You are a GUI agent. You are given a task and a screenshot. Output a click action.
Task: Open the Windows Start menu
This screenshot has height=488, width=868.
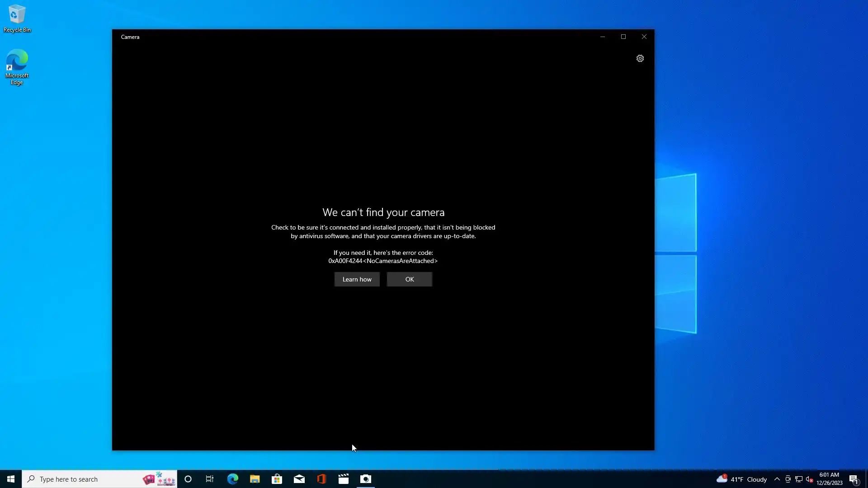point(11,479)
